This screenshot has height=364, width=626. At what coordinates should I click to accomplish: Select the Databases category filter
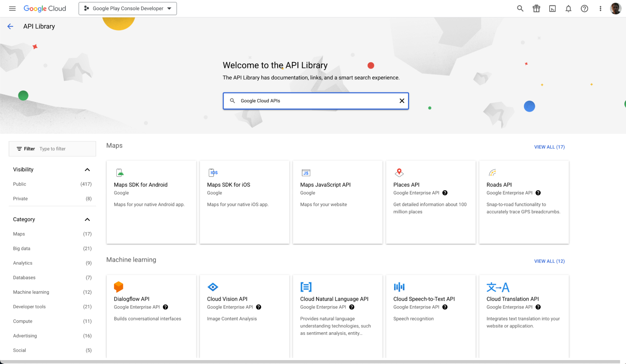[52, 278]
